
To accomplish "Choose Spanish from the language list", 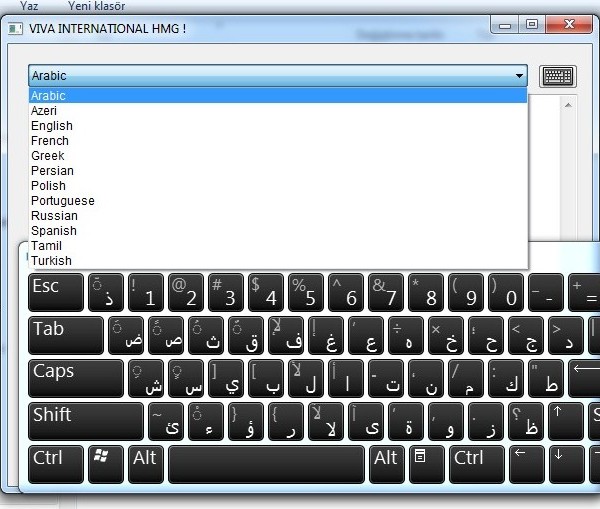I will tap(278, 230).
